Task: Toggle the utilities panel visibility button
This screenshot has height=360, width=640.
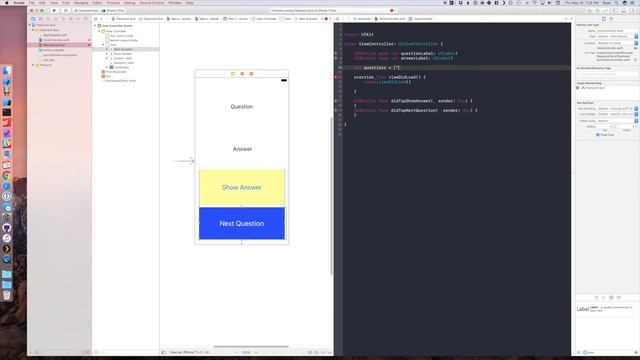Action: point(632,11)
